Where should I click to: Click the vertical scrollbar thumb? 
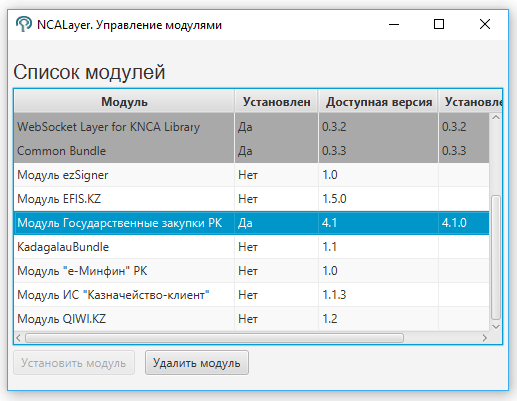(x=496, y=258)
